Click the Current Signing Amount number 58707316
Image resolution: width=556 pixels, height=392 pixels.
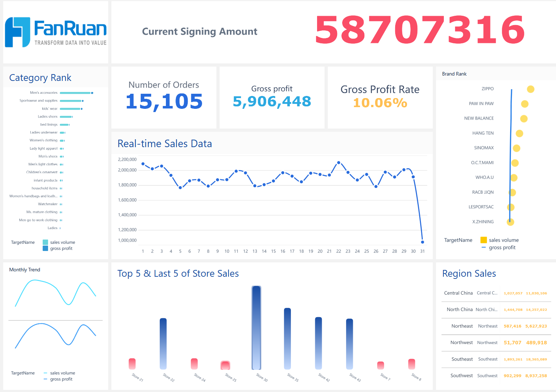[420, 31]
